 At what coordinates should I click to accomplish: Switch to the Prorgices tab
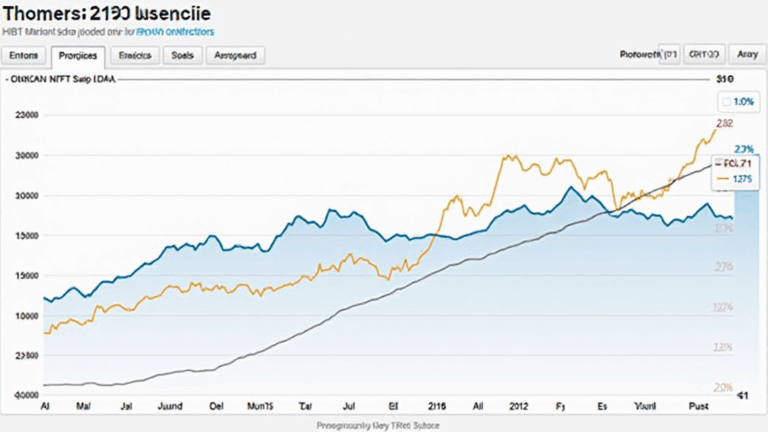pos(77,56)
